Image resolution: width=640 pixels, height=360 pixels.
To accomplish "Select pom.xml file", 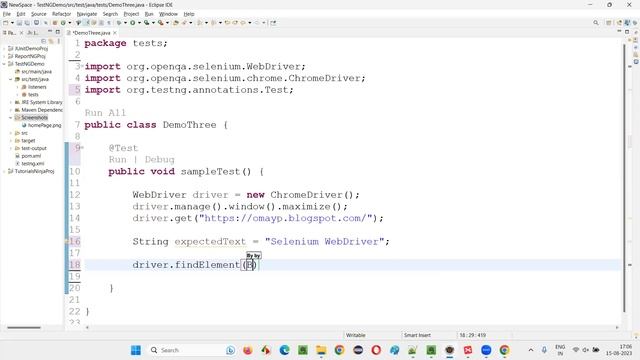I will [31, 156].
